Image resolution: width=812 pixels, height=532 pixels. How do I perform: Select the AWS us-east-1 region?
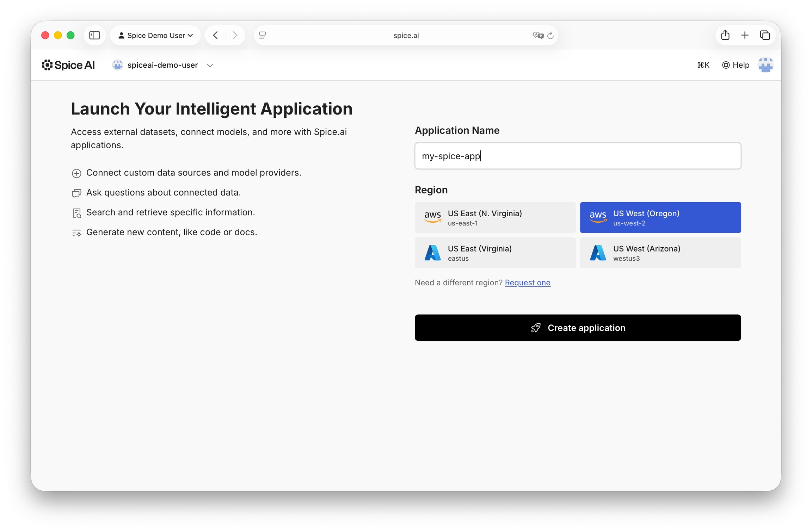tap(495, 217)
